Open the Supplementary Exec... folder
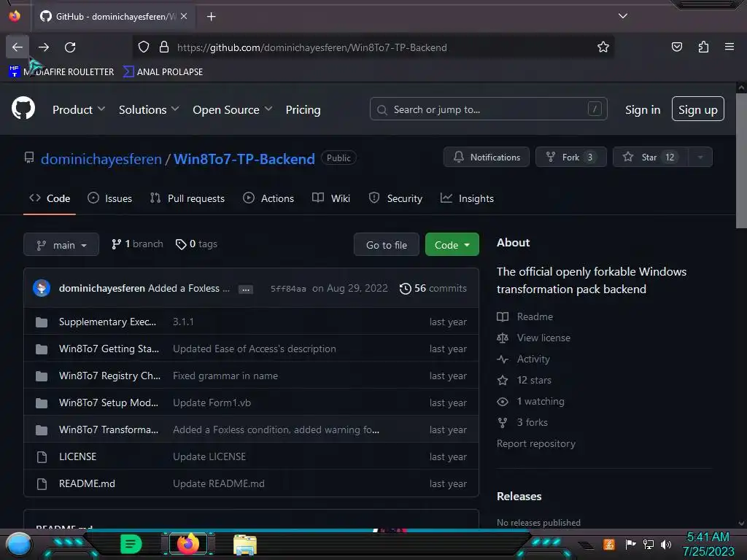This screenshot has height=560, width=747. pyautogui.click(x=107, y=322)
